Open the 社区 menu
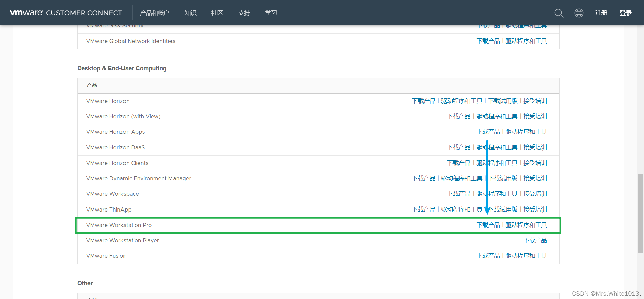Image resolution: width=644 pixels, height=299 pixels. pos(217,13)
